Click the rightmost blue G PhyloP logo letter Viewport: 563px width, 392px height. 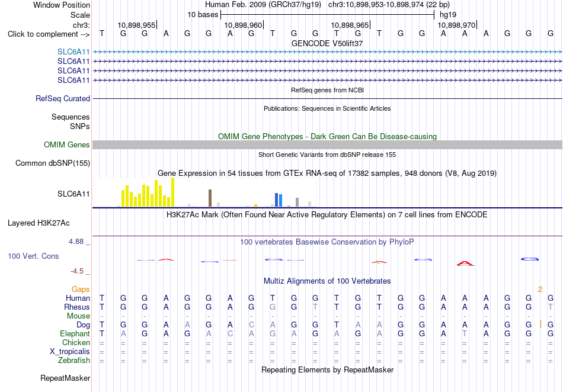point(530,259)
